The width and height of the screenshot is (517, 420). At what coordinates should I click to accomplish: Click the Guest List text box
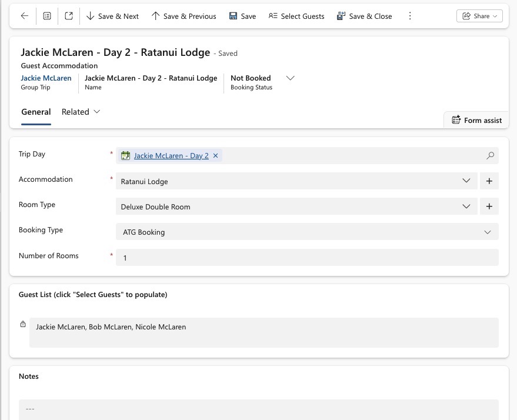point(263,332)
